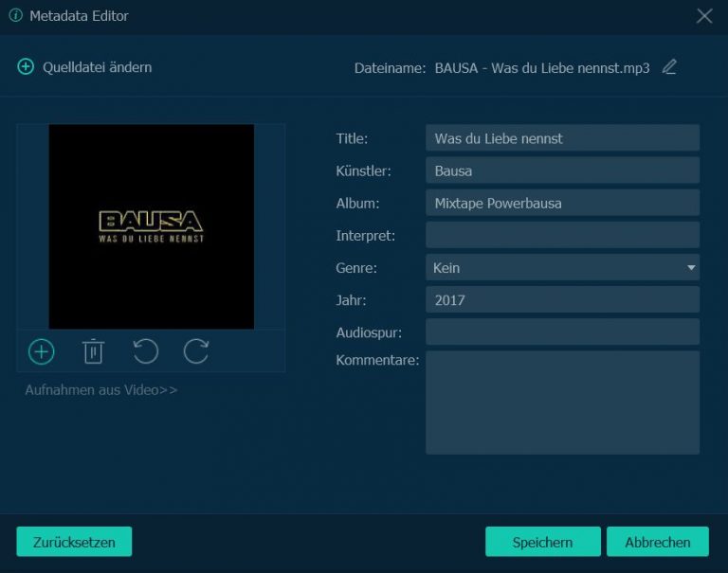This screenshot has width=728, height=573.
Task: Click the BAUSA album cover thumbnail
Action: pyautogui.click(x=152, y=226)
